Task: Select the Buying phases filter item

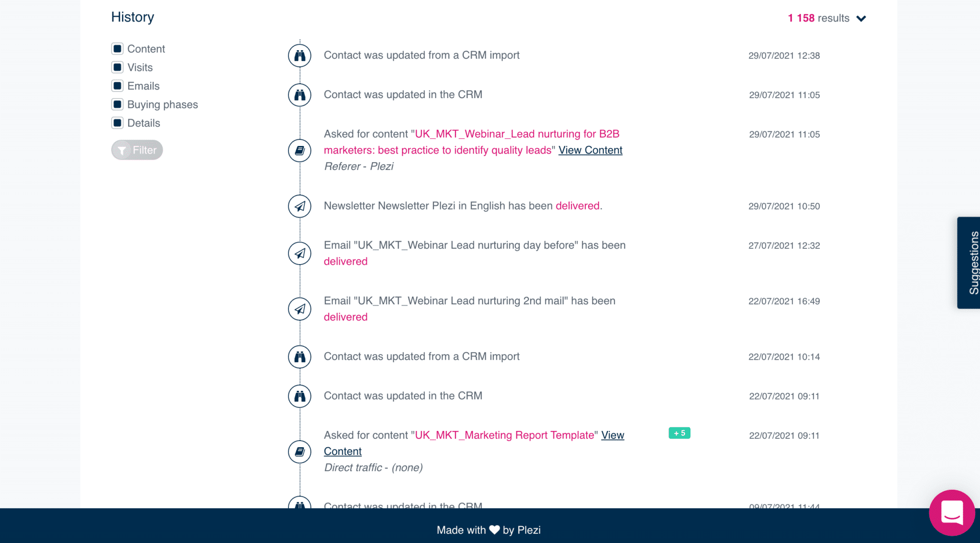Action: tap(118, 104)
